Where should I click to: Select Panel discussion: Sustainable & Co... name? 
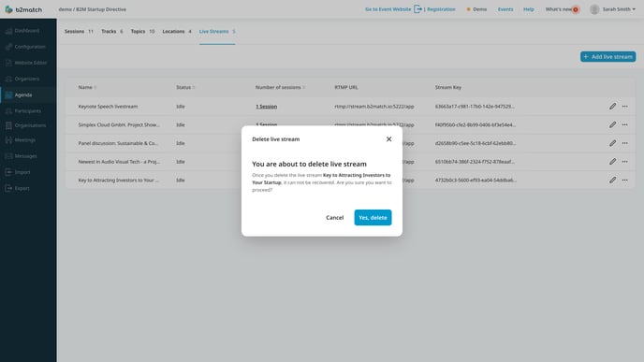118,143
